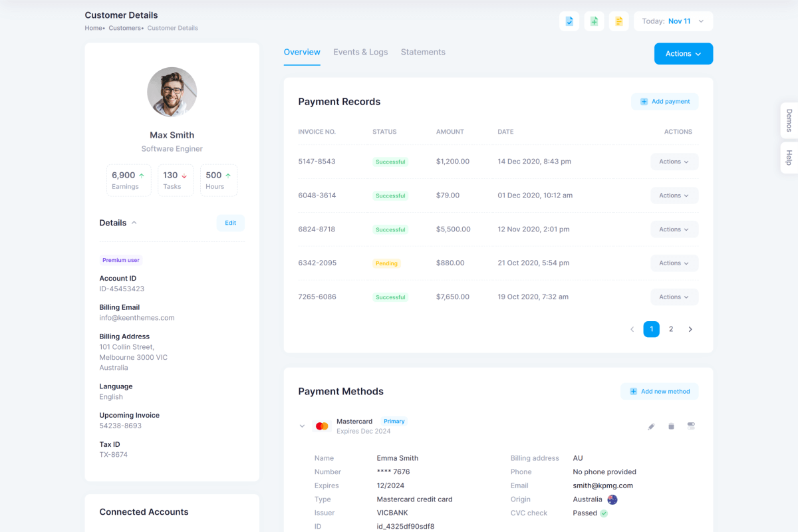Click the green add-document icon
The width and height of the screenshot is (798, 532).
[x=594, y=21]
